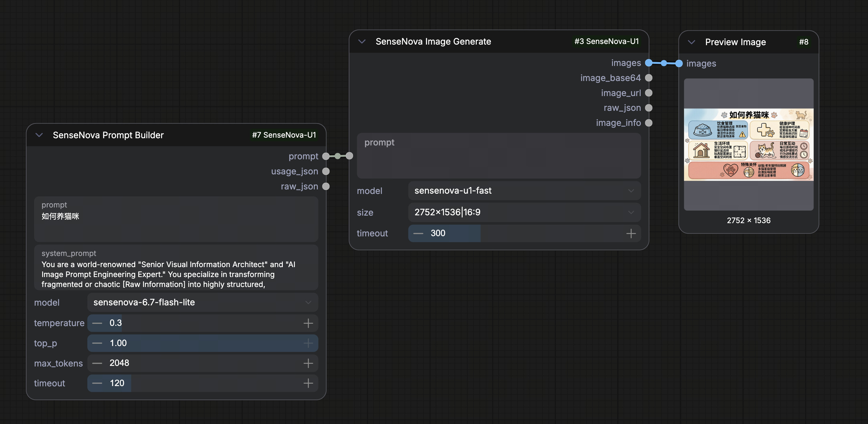Click the Preview Image images input socket
The image size is (868, 424).
679,63
